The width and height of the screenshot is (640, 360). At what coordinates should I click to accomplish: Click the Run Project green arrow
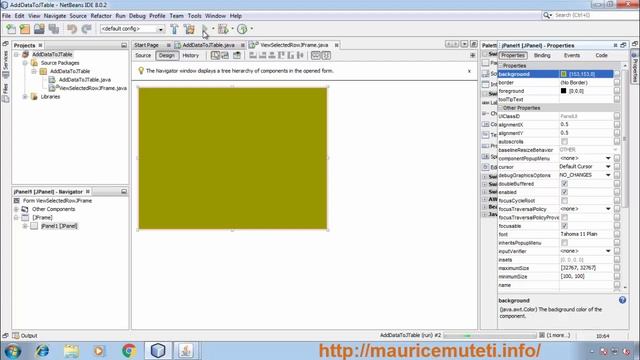pos(204,29)
